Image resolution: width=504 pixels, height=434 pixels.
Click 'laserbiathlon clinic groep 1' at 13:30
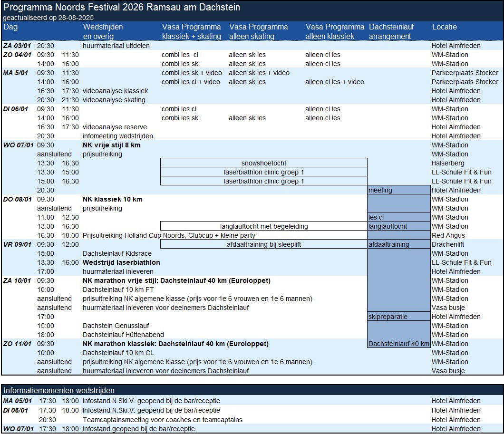(x=264, y=172)
